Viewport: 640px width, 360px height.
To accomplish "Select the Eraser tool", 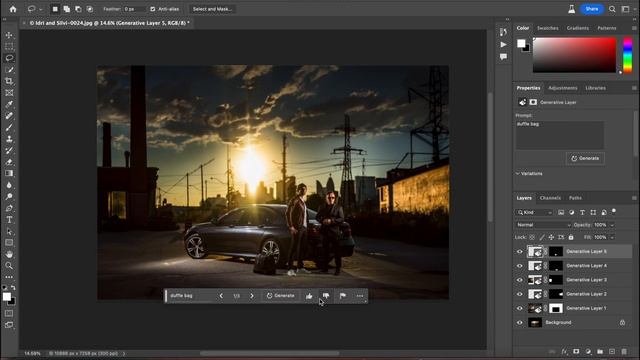I will pyautogui.click(x=9, y=162).
